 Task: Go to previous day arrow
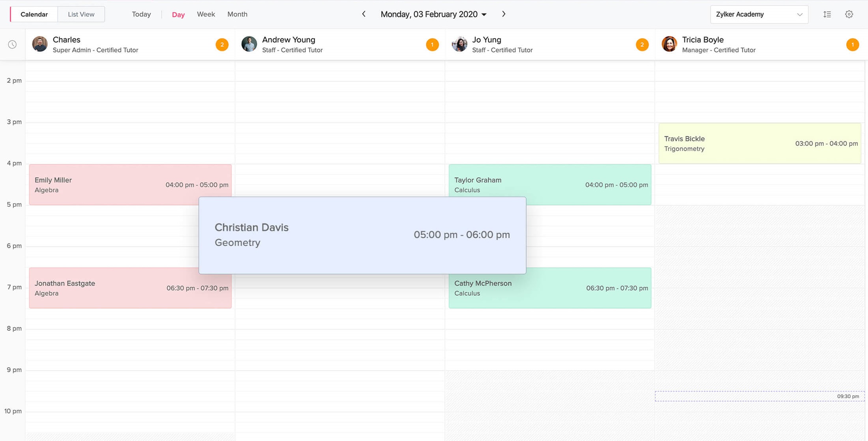click(364, 14)
